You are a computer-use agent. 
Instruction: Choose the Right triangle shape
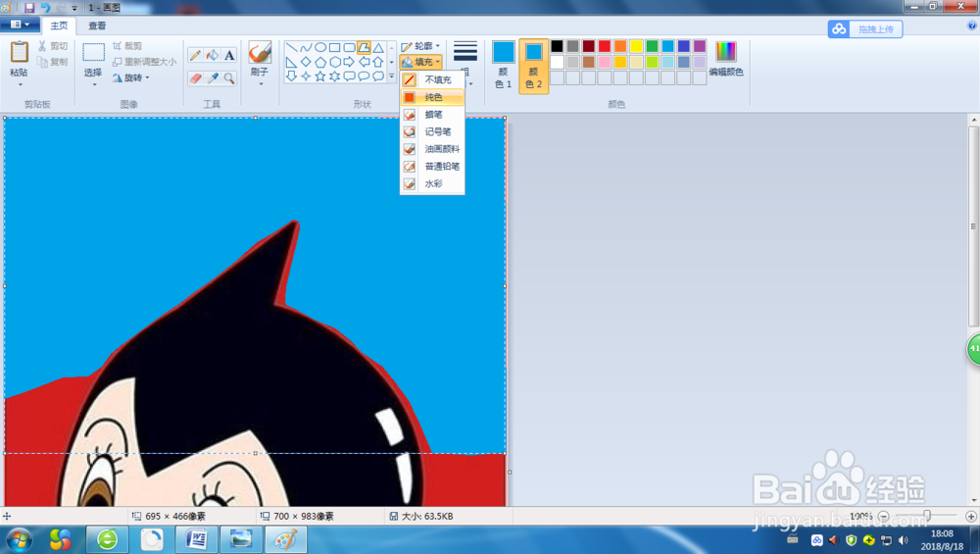[291, 62]
